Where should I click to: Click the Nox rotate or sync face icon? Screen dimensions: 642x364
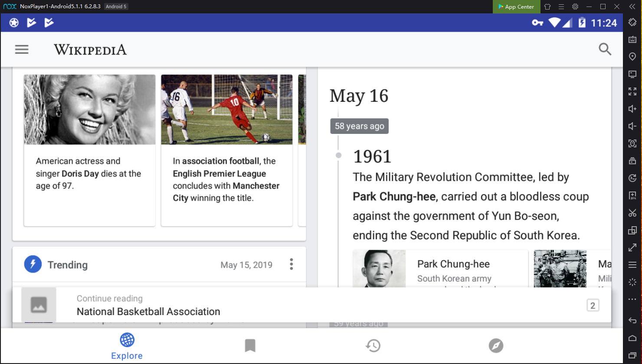tap(632, 178)
